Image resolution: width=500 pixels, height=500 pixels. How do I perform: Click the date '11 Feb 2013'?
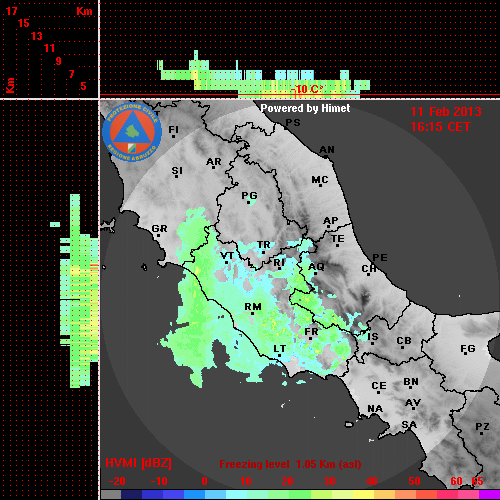pos(446,112)
